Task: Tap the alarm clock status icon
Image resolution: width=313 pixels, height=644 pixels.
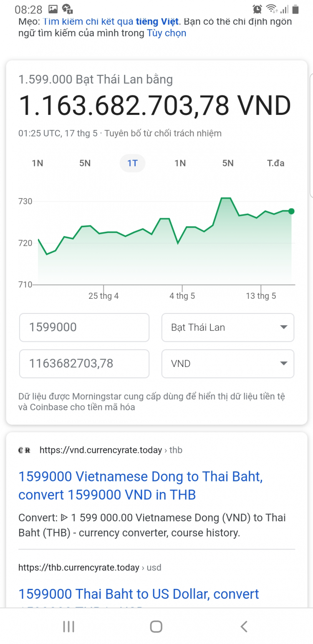Action: 257,9
